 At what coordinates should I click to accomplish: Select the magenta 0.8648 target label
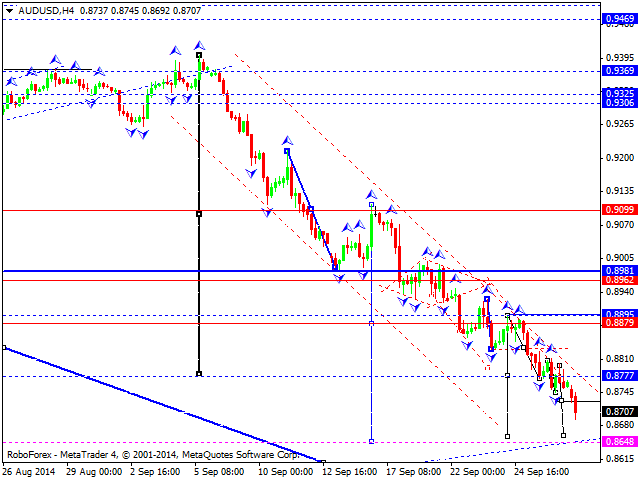[x=620, y=442]
